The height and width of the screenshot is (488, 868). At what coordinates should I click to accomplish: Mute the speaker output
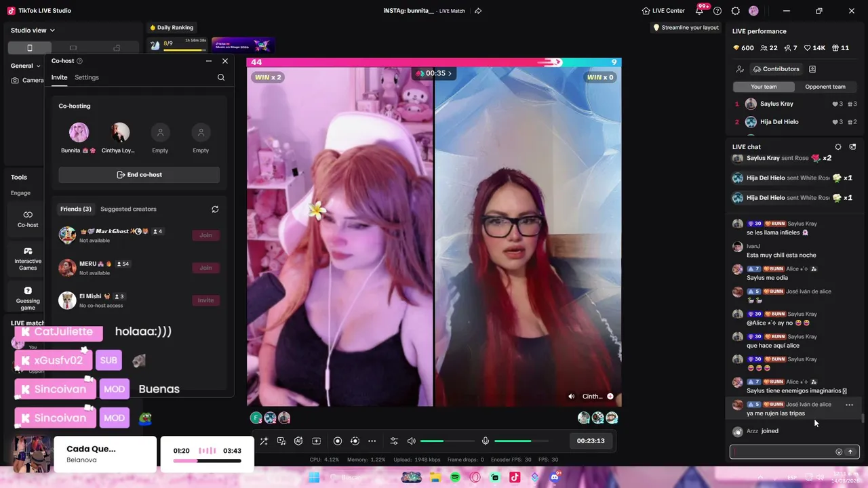pyautogui.click(x=411, y=441)
